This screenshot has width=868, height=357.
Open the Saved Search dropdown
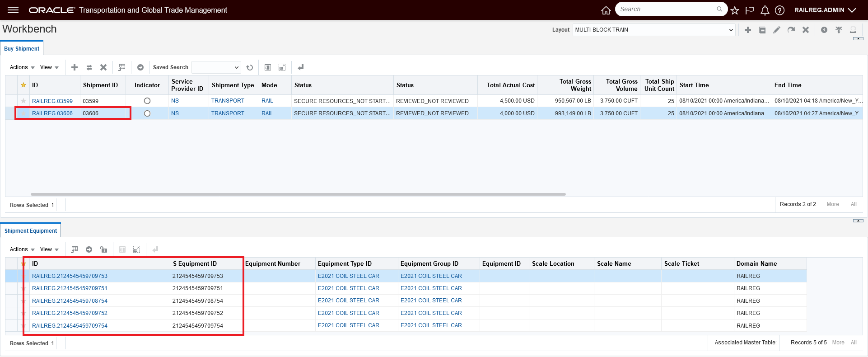point(216,67)
